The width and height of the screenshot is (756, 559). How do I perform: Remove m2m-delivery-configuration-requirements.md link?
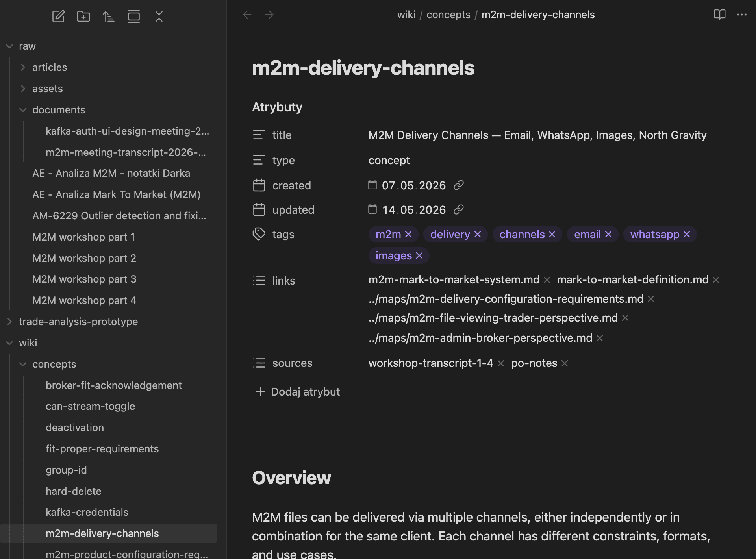(x=651, y=299)
